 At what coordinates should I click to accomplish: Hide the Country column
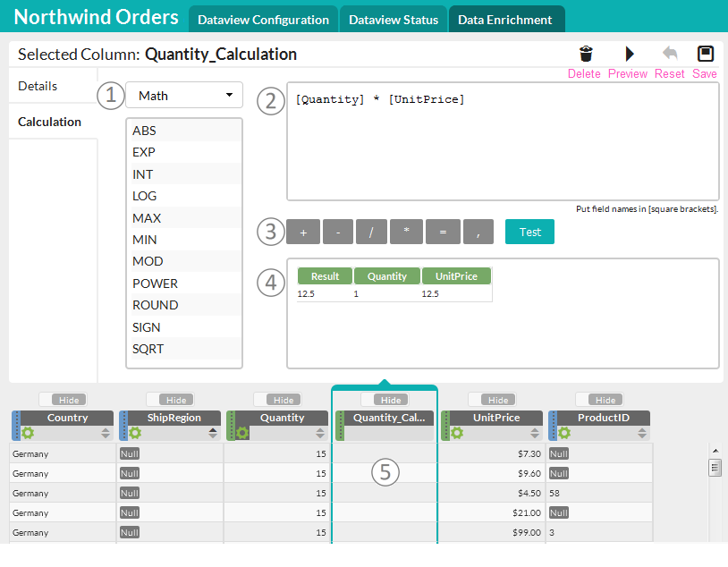[x=69, y=400]
